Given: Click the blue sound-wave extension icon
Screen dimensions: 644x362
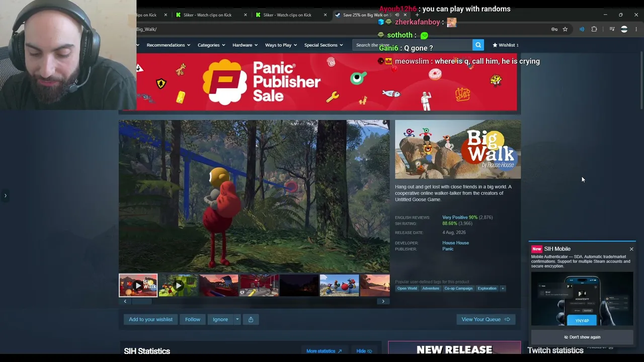Looking at the screenshot, I should tap(582, 29).
